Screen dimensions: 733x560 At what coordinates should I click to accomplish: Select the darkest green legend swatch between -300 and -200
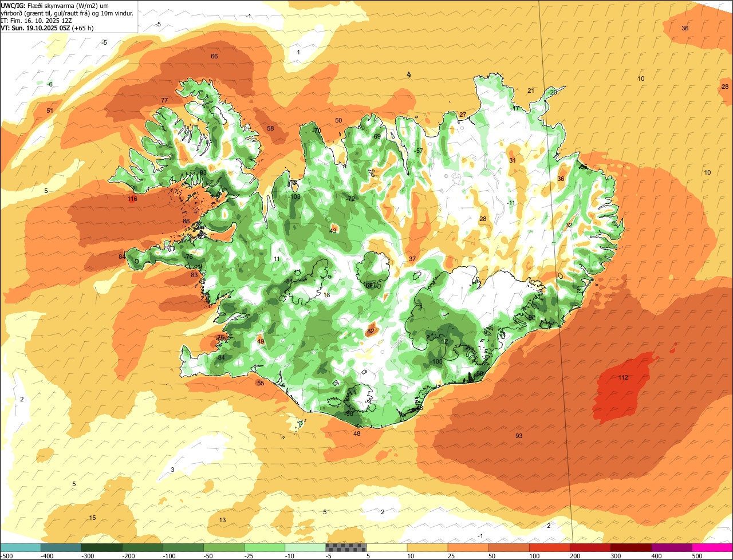click(101, 547)
